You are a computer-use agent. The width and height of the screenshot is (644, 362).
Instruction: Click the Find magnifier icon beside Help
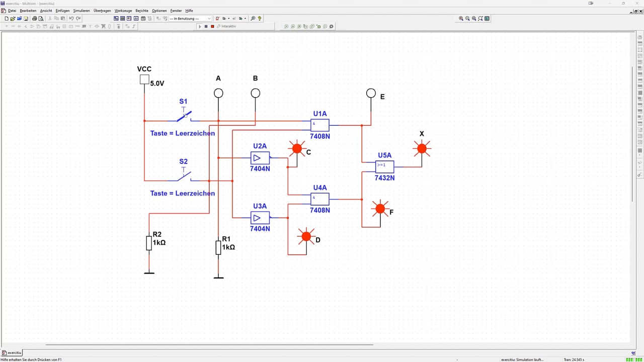(253, 19)
